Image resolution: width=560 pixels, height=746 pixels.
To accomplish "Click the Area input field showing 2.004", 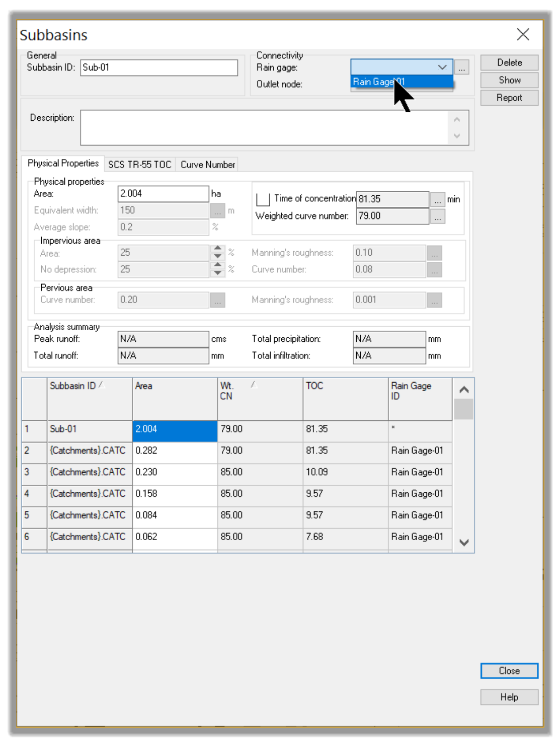I will tap(164, 194).
